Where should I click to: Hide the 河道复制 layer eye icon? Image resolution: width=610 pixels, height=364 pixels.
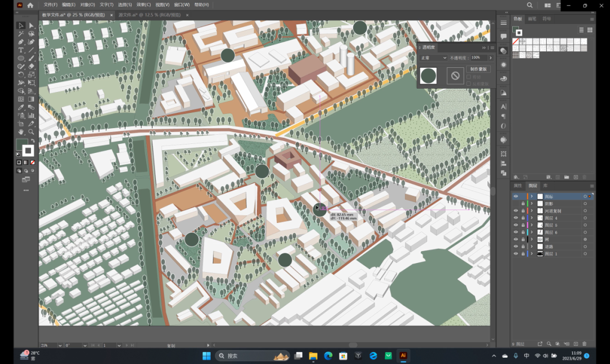click(516, 210)
